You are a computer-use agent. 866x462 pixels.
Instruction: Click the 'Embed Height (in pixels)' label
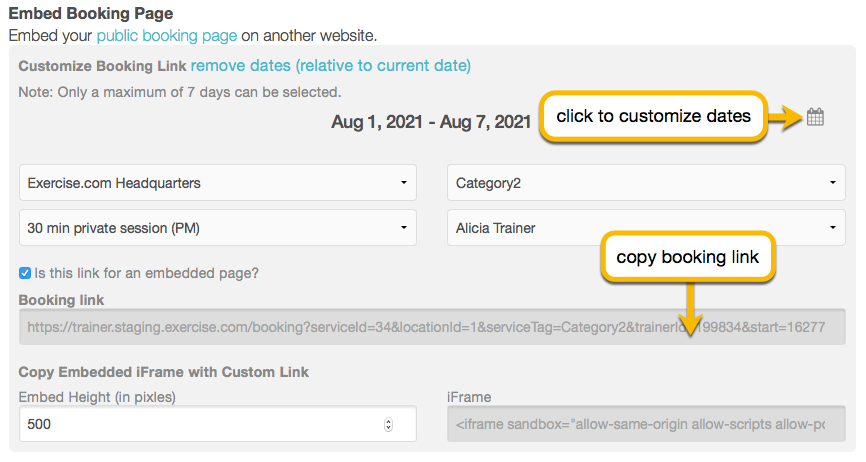coord(97,397)
